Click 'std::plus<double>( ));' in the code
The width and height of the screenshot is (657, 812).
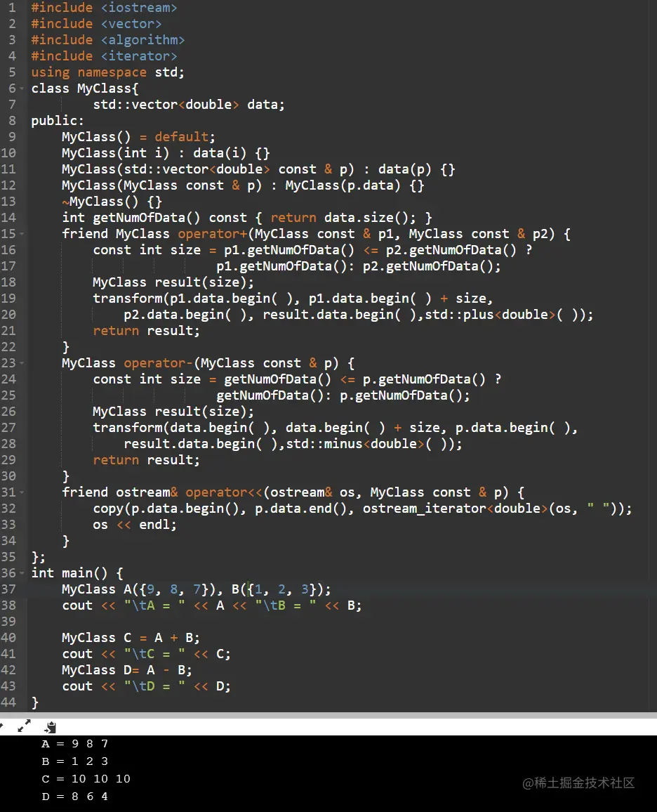click(509, 315)
